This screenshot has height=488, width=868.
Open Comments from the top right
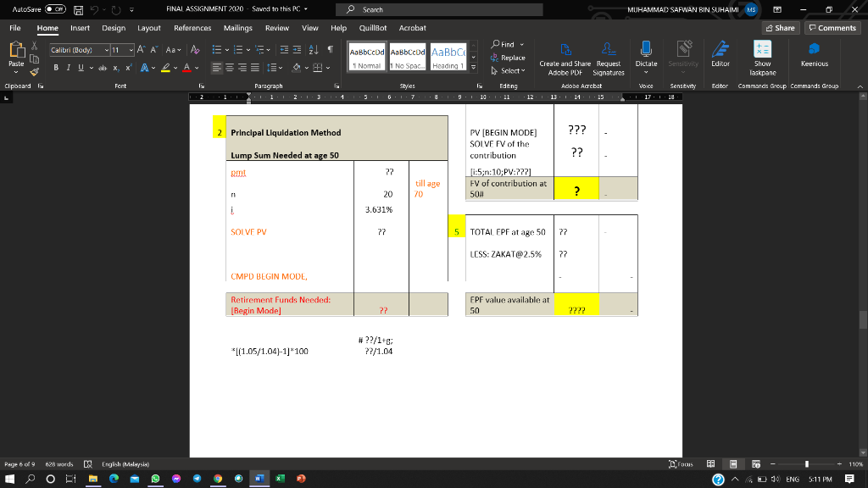pos(832,27)
